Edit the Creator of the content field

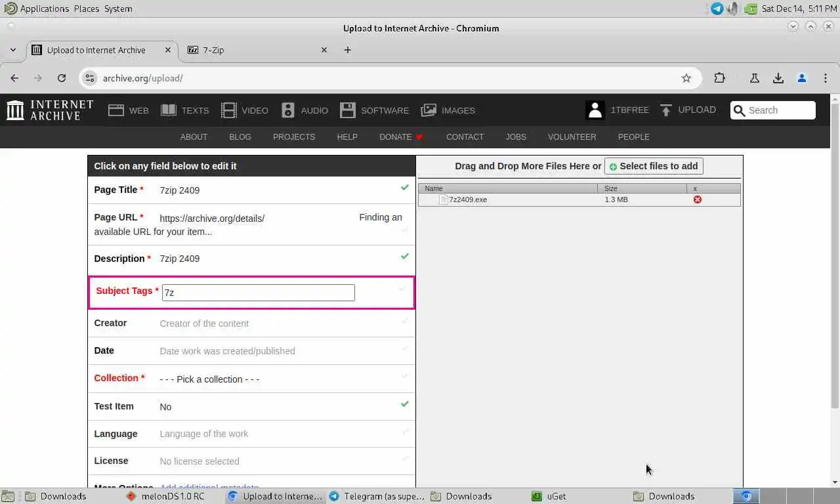[x=251, y=324]
